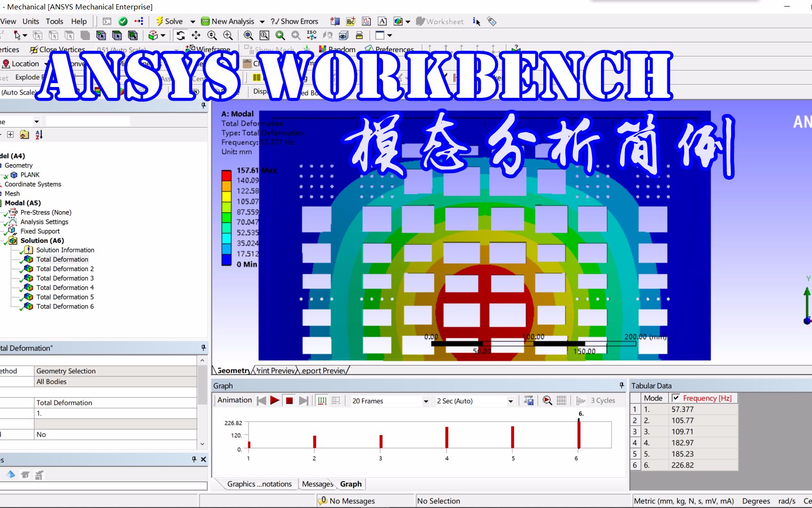The width and height of the screenshot is (812, 508).
Task: Select Distributed animation frames mode icon
Action: point(322,401)
